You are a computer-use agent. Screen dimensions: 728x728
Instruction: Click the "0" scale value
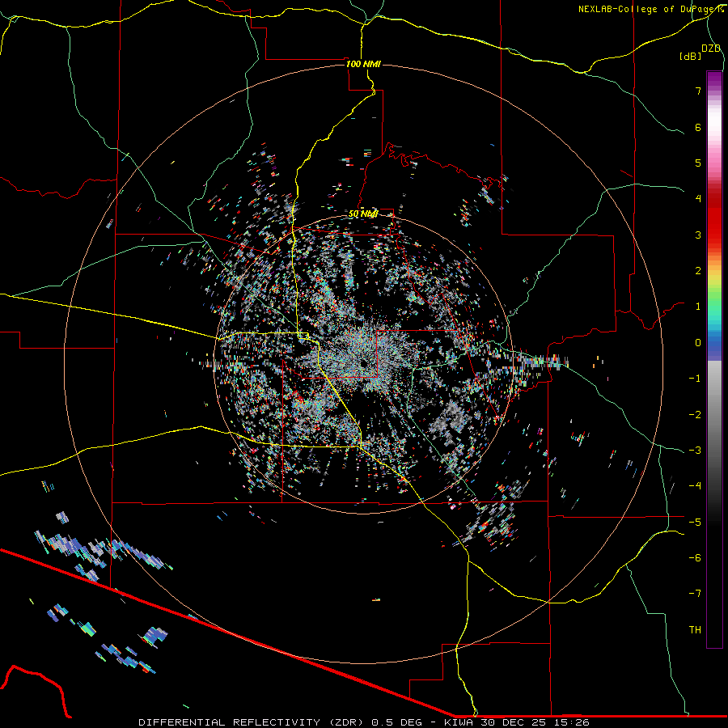tap(698, 343)
